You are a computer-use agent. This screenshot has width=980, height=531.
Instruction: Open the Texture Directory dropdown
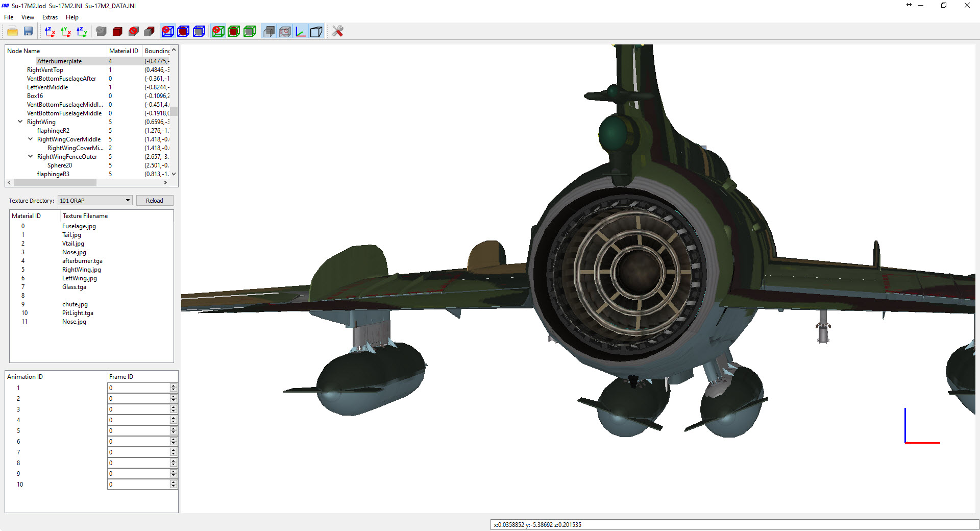(95, 201)
